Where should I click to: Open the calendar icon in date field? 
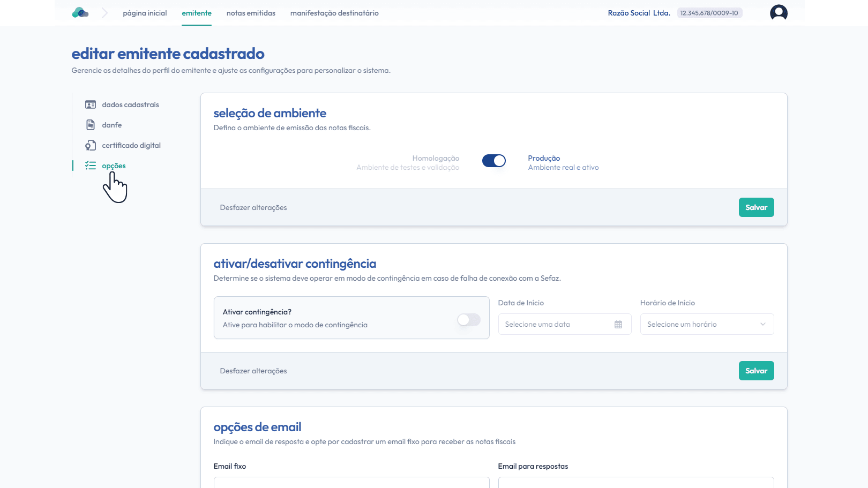[618, 325]
